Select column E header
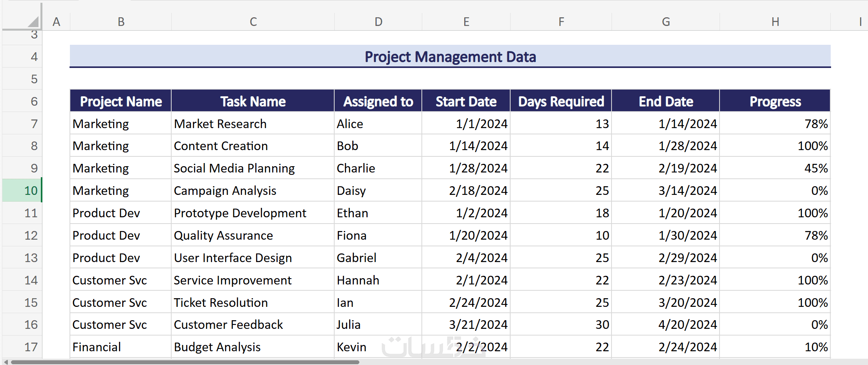The height and width of the screenshot is (365, 868). (466, 22)
